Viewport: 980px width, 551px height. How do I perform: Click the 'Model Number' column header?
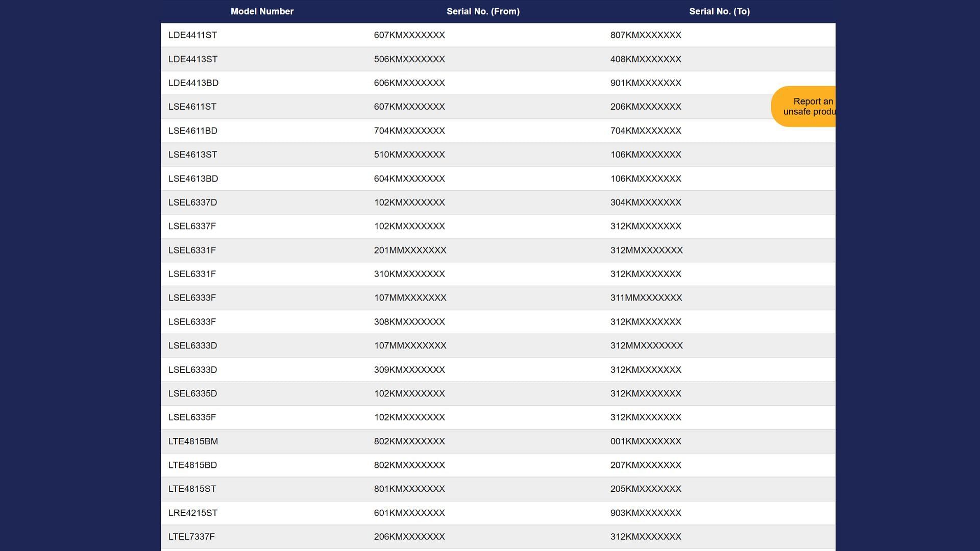pos(262,11)
